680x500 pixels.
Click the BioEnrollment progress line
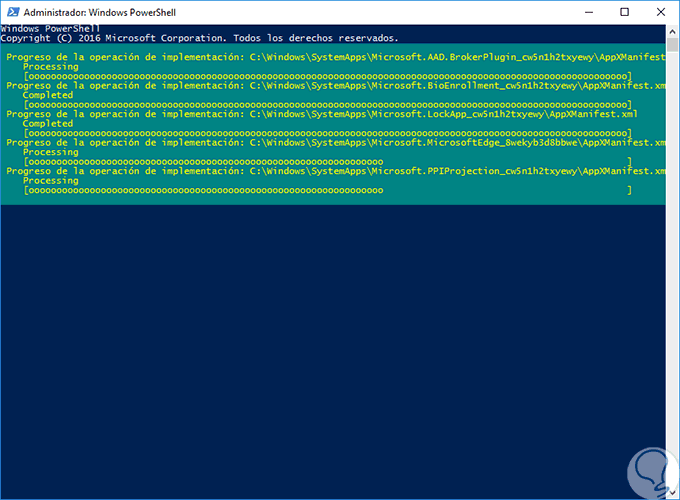(x=336, y=86)
